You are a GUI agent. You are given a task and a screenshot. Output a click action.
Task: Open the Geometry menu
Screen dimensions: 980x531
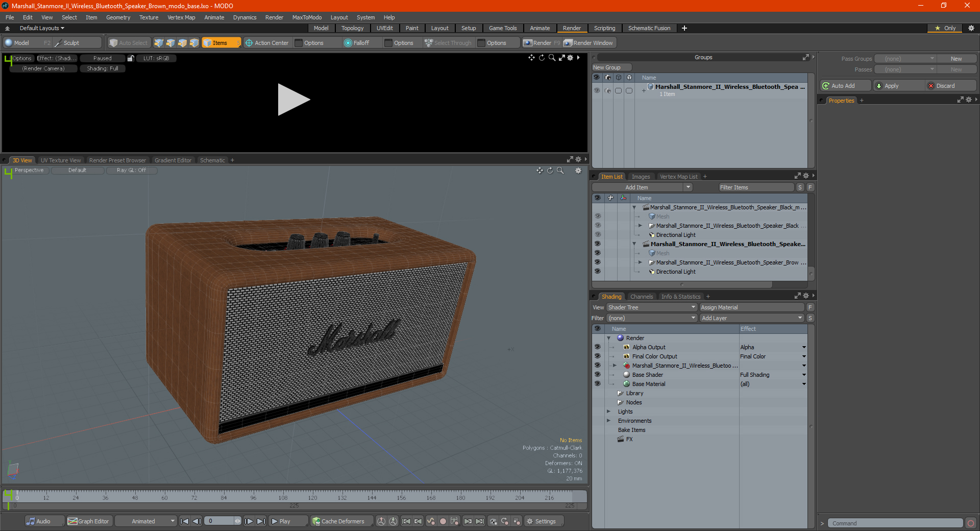(118, 17)
